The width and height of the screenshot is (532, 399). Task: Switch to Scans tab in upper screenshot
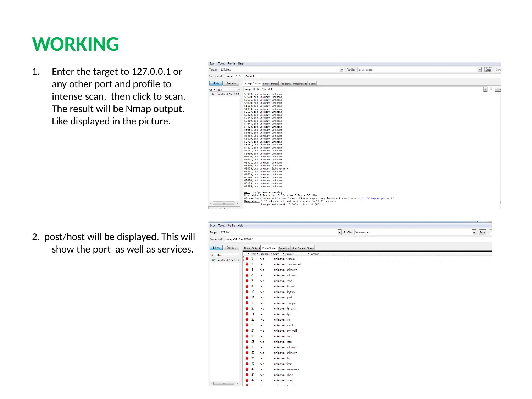[312, 84]
